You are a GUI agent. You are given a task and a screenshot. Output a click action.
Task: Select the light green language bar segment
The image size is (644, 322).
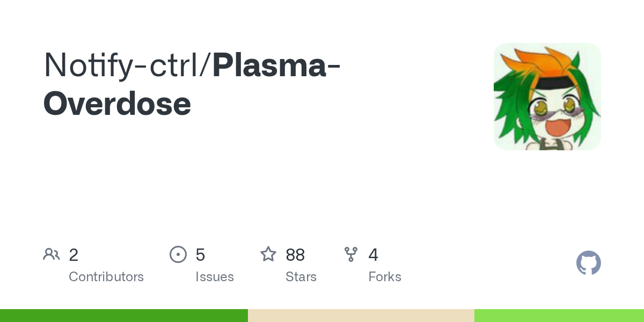coord(559,316)
